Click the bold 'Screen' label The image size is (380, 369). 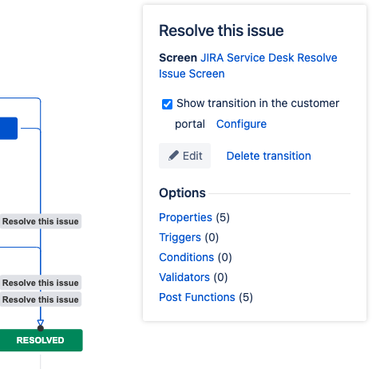178,58
